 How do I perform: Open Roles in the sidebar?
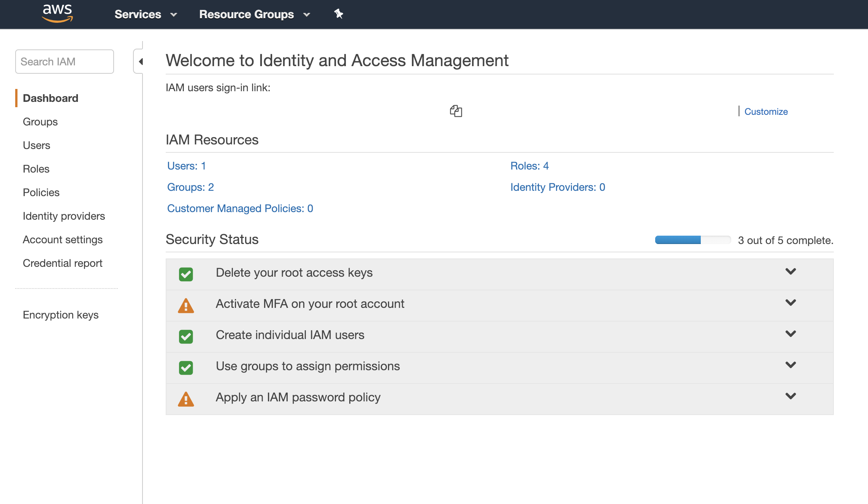click(x=36, y=169)
